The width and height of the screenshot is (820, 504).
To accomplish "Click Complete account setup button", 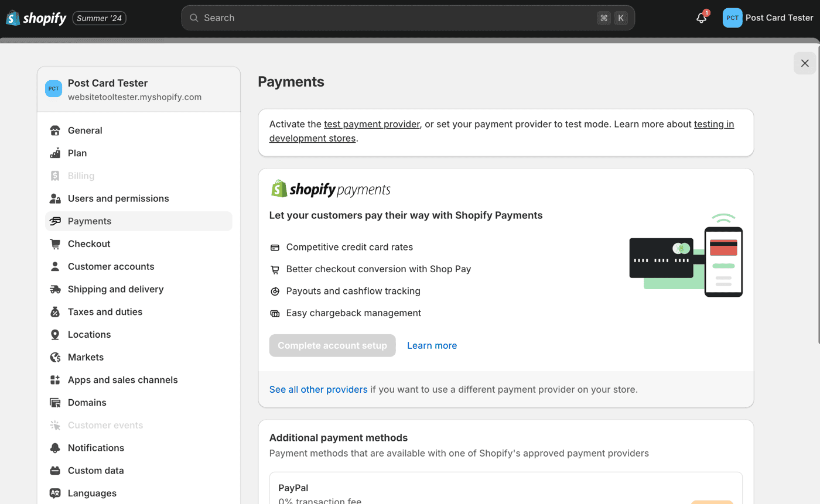I will click(333, 345).
